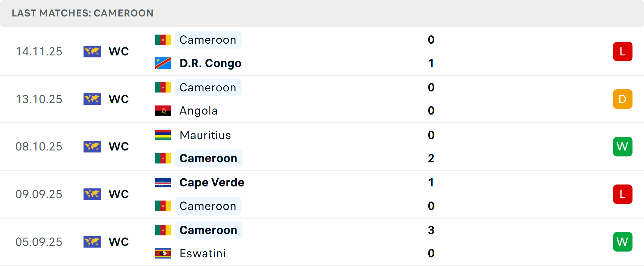Click the D.R. Congo flag icon
Screen dimensions: 644x266
[163, 63]
